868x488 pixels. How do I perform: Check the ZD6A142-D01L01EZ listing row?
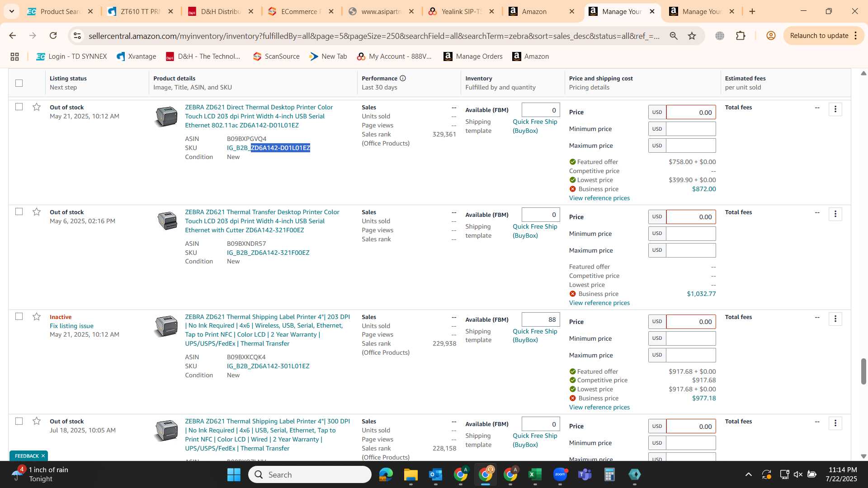click(x=19, y=107)
